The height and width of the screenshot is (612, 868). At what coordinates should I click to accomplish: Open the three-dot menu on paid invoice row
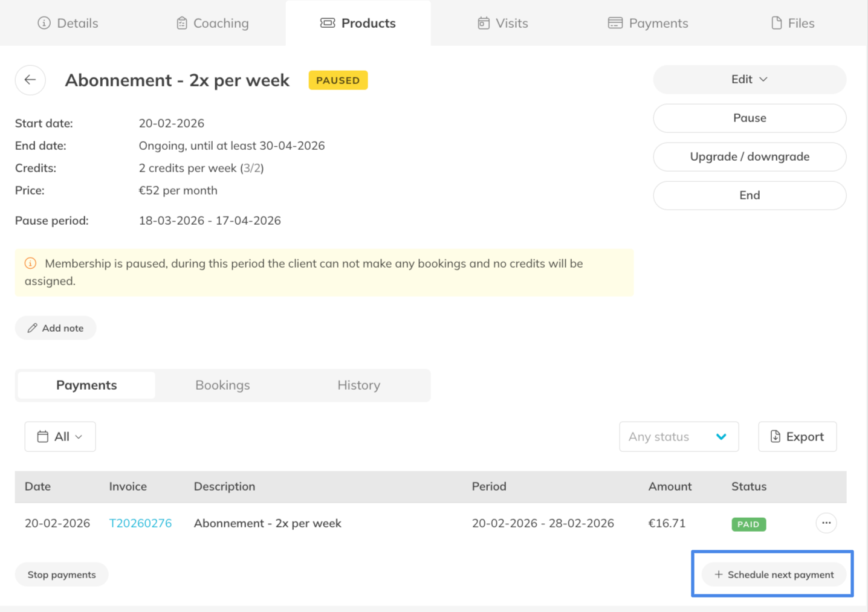point(826,523)
